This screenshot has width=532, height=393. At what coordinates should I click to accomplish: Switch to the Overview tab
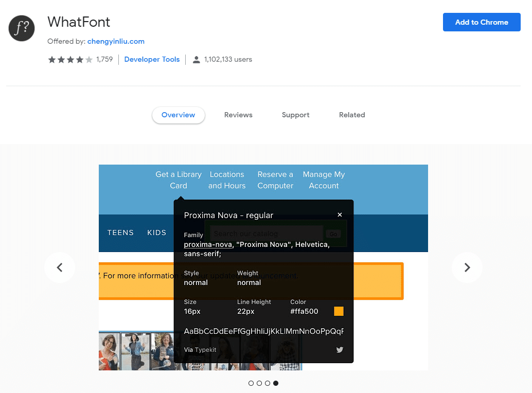click(178, 115)
